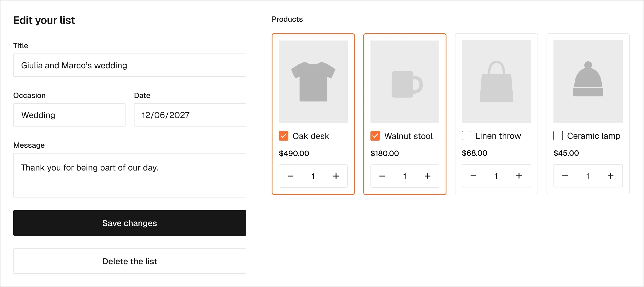Viewport: 644px width, 287px height.
Task: Select the Ceramic lamp checkbox
Action: (558, 136)
